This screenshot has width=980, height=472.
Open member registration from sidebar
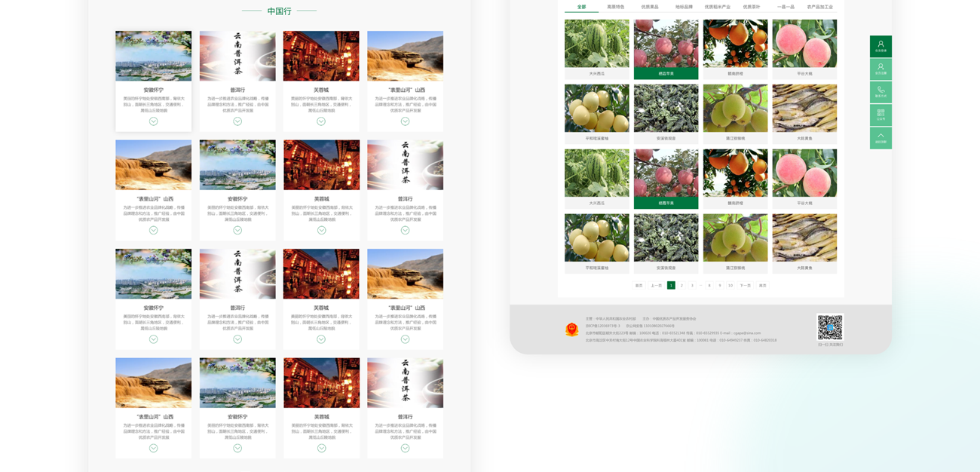coord(880,69)
